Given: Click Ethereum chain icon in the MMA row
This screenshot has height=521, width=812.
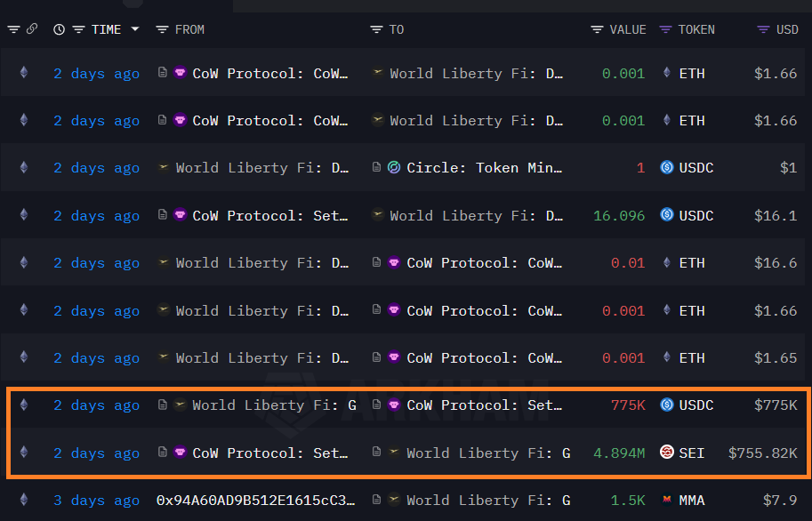Looking at the screenshot, I should pos(24,501).
